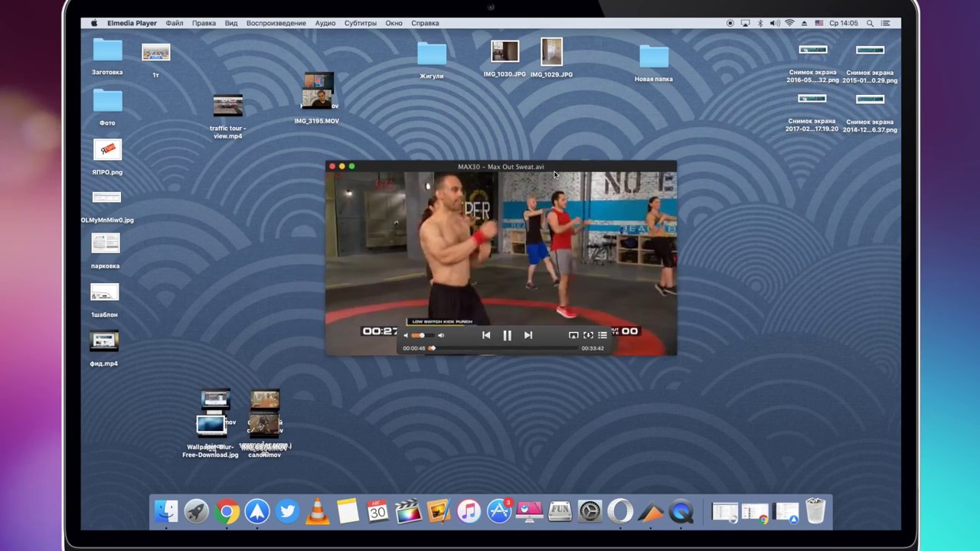The image size is (980, 551).
Task: Click elapsed time label 00:00:46
Action: point(414,348)
